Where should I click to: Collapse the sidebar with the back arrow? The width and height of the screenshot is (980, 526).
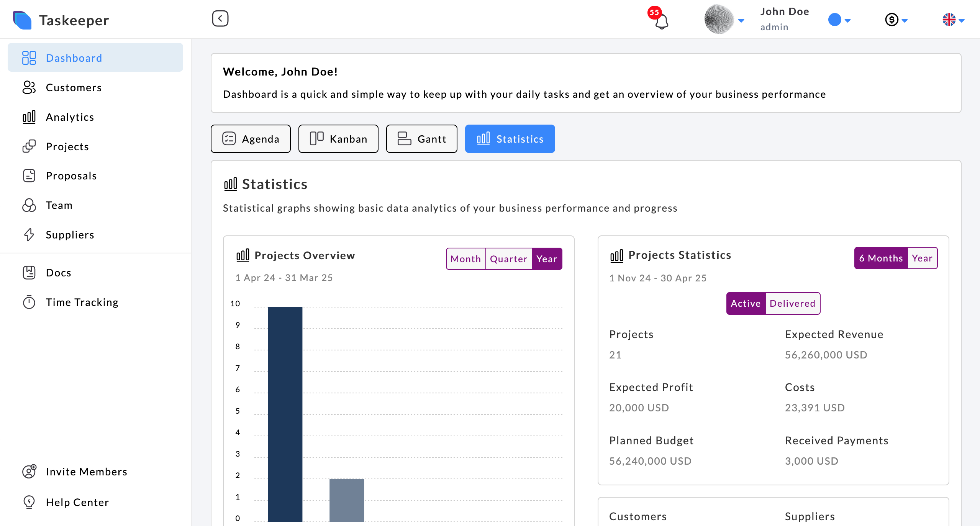pos(220,18)
